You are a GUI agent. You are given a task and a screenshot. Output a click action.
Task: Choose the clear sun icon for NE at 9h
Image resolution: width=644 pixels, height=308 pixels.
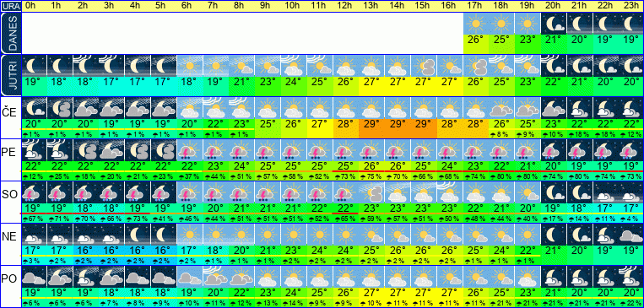coord(268,234)
